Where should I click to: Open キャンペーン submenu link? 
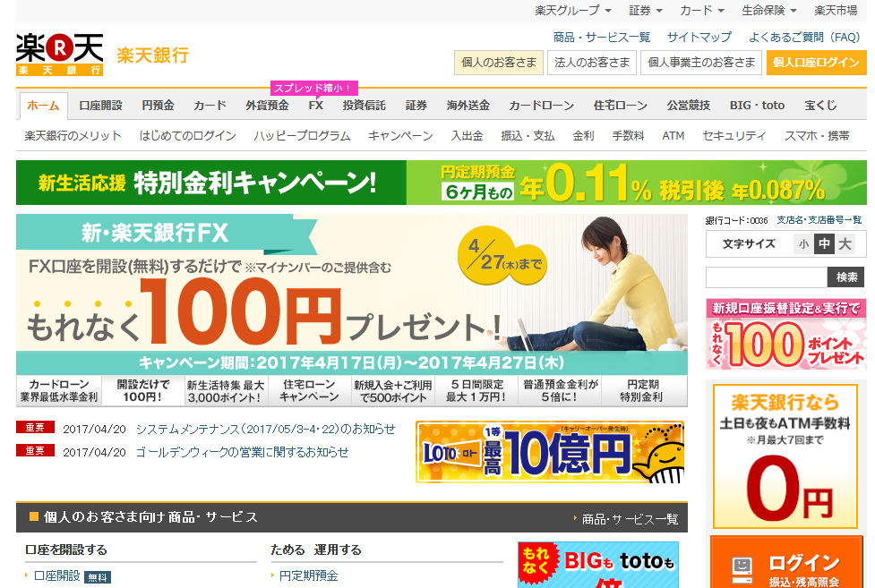tap(400, 136)
